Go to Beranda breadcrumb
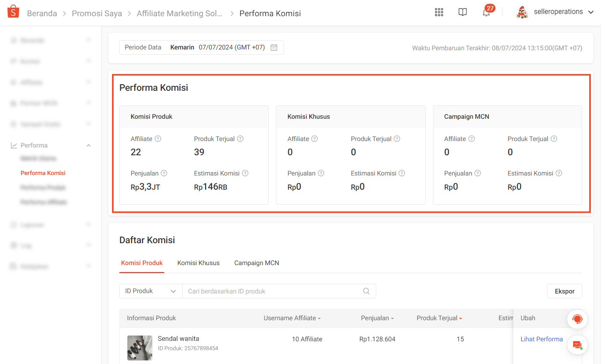The image size is (601, 364). click(x=42, y=13)
